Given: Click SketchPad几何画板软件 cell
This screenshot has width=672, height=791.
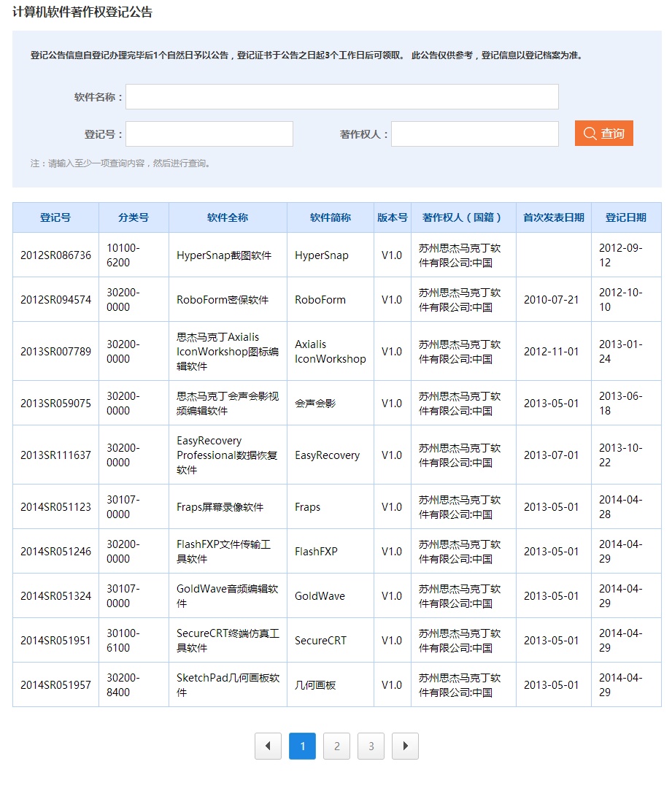Looking at the screenshot, I should click(x=228, y=685).
